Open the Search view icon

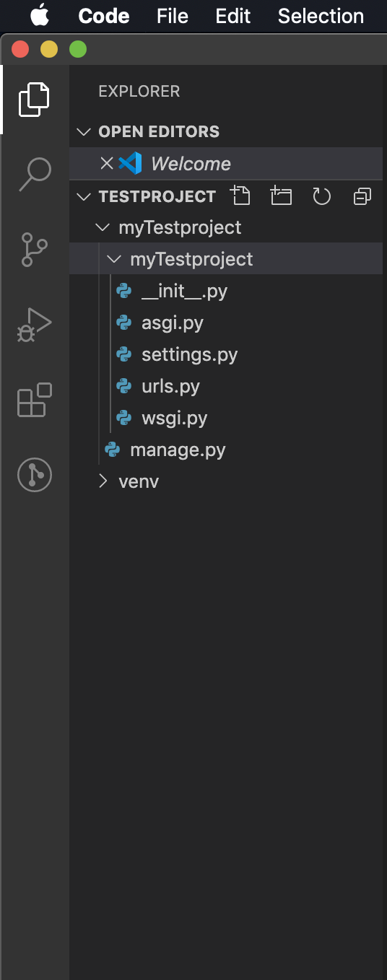35,175
